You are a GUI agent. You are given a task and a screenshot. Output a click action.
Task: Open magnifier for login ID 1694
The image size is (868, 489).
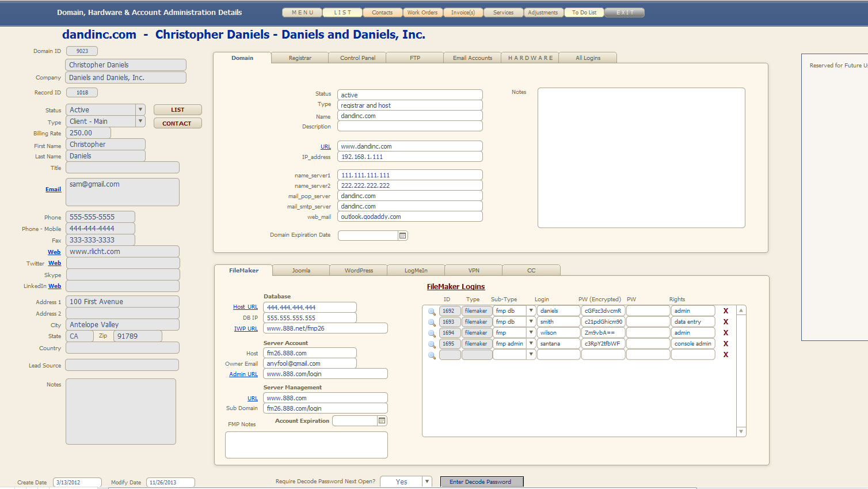coord(432,333)
